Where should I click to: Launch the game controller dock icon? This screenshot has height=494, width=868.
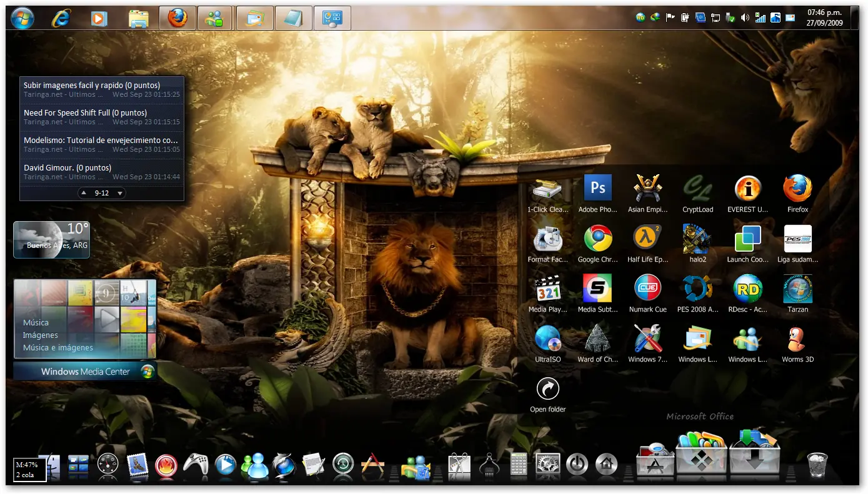[x=197, y=465]
